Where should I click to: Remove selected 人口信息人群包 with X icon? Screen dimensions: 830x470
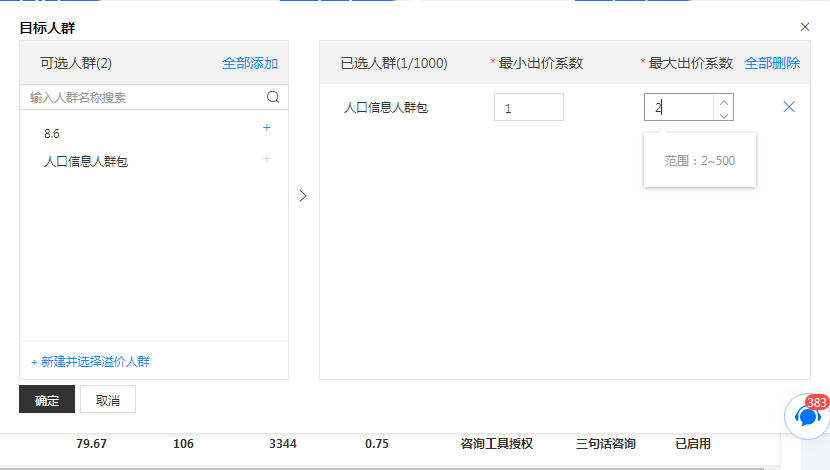[789, 107]
